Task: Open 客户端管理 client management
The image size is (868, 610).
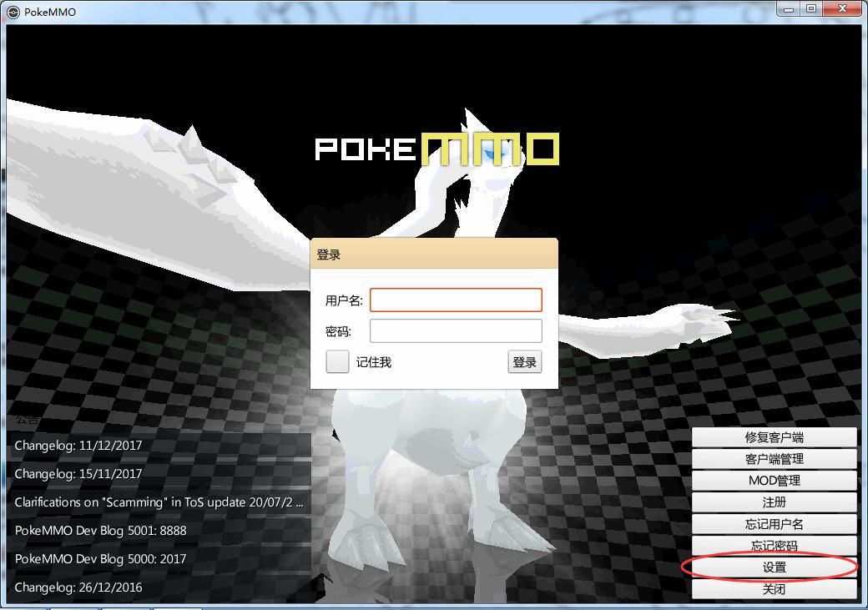Action: tap(775, 458)
